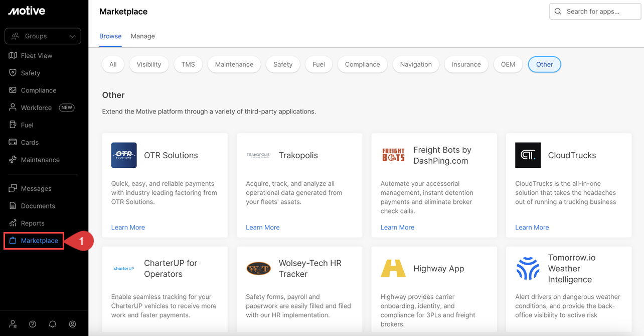Click the OTR Solutions logo
Image resolution: width=644 pixels, height=336 pixels.
[124, 155]
